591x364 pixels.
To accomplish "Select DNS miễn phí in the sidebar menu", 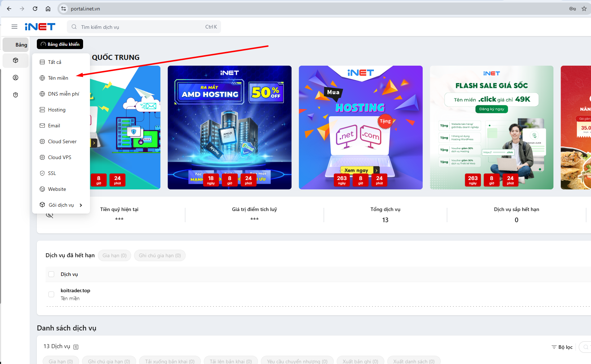I will click(x=63, y=93).
